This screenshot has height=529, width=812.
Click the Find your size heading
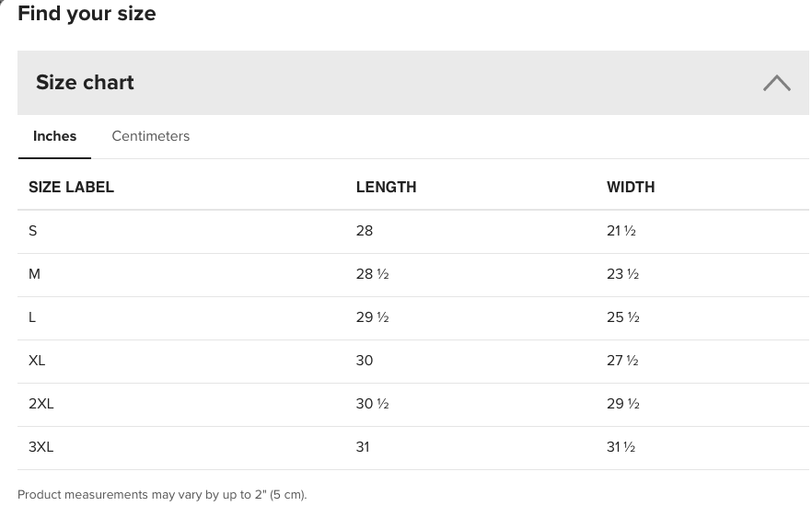pos(87,14)
